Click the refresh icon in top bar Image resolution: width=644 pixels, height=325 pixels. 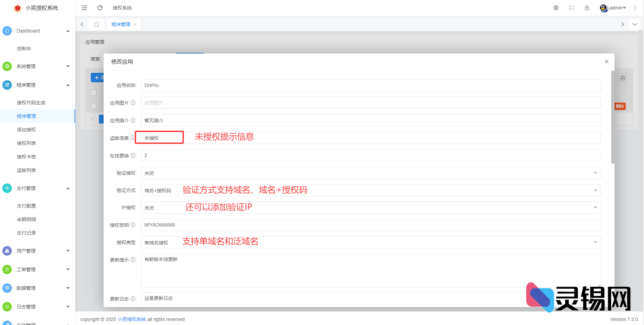point(100,8)
